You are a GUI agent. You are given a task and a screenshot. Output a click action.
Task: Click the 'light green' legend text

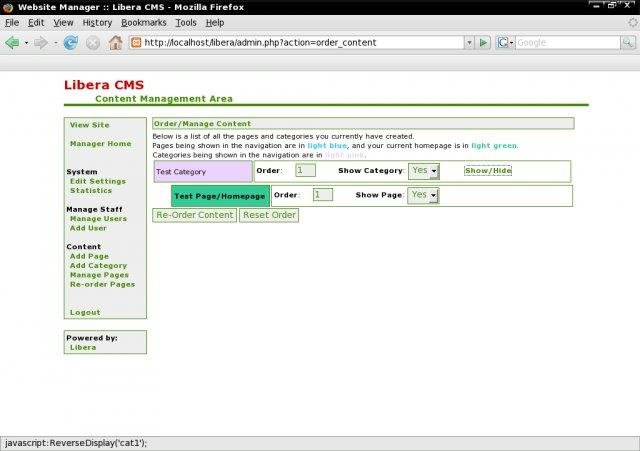(x=494, y=146)
